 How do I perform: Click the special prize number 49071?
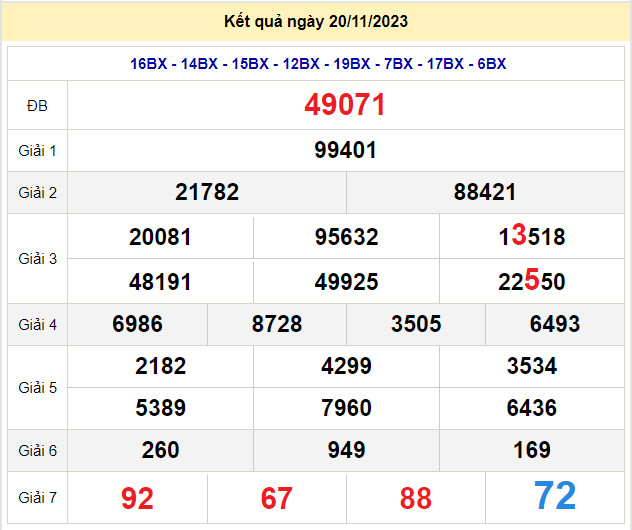(345, 105)
